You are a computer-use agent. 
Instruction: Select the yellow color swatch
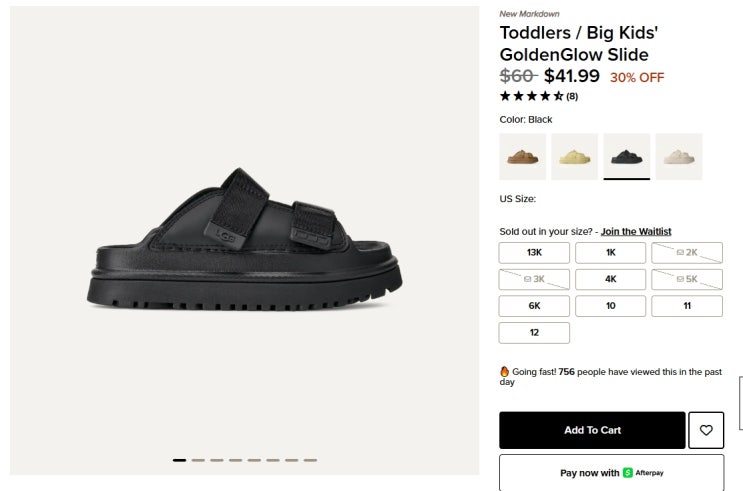point(574,156)
